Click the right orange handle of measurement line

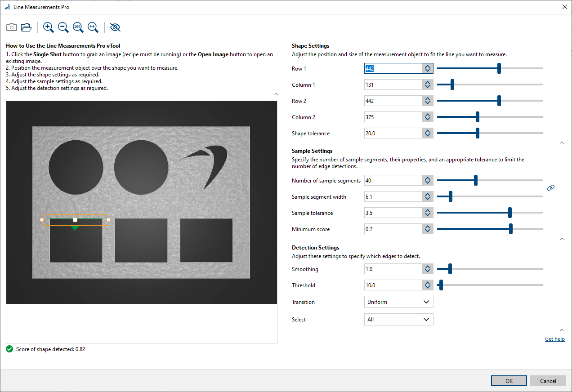(108, 220)
